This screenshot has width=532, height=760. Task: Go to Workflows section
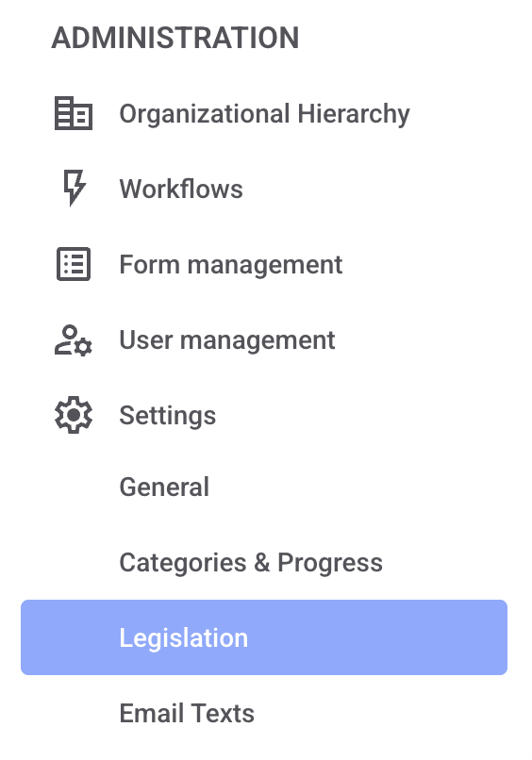[x=264, y=189]
